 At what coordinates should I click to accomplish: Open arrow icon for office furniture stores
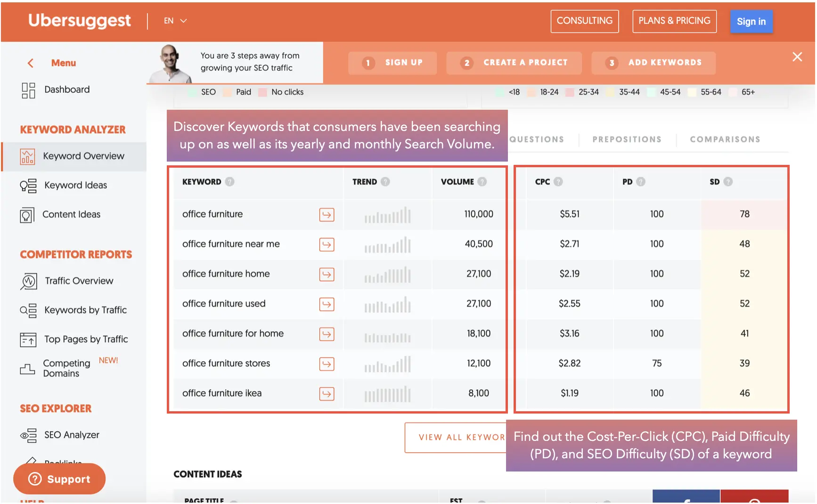click(327, 364)
